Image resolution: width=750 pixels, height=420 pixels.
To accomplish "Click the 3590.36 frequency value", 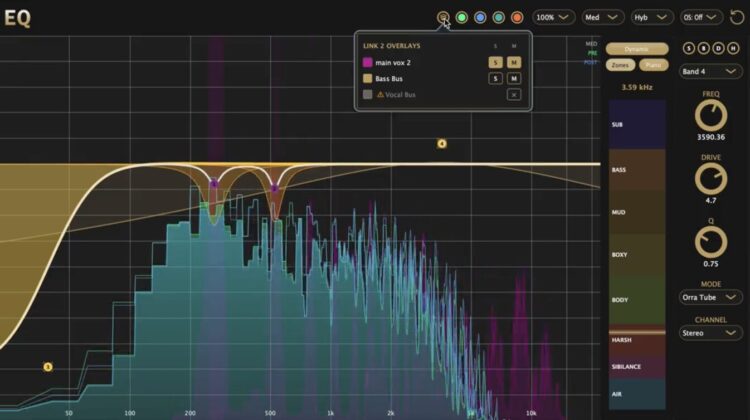I will [711, 137].
